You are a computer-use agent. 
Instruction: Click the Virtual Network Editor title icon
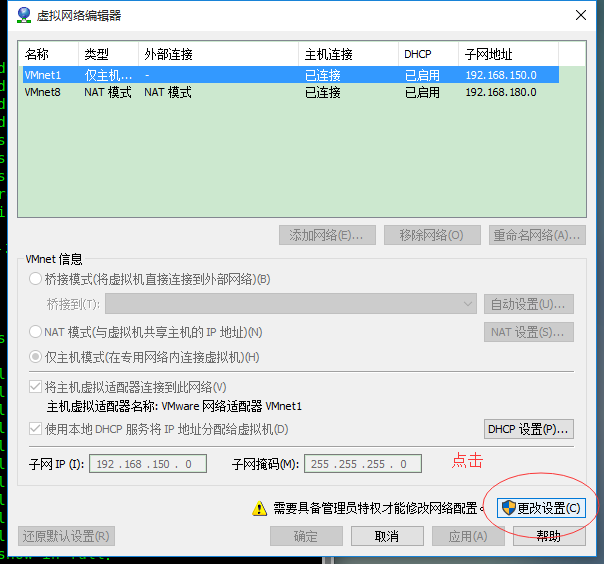click(24, 15)
